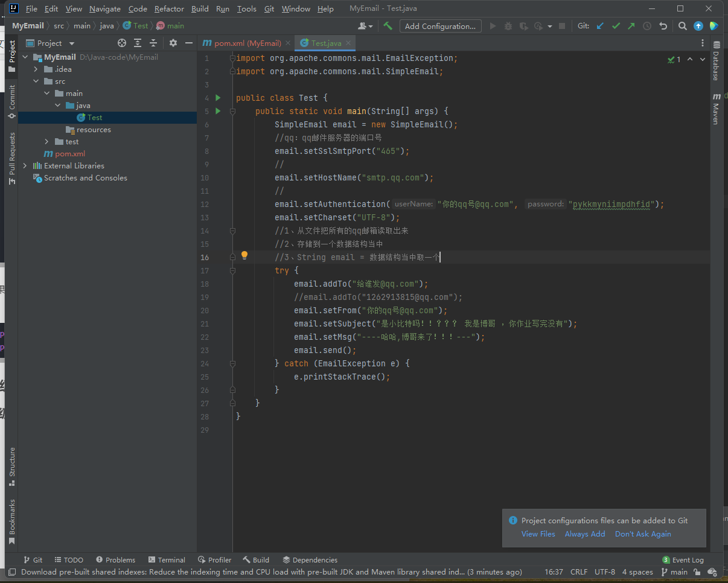Expand the External Libraries node
This screenshot has height=583, width=728.
pos(25,166)
